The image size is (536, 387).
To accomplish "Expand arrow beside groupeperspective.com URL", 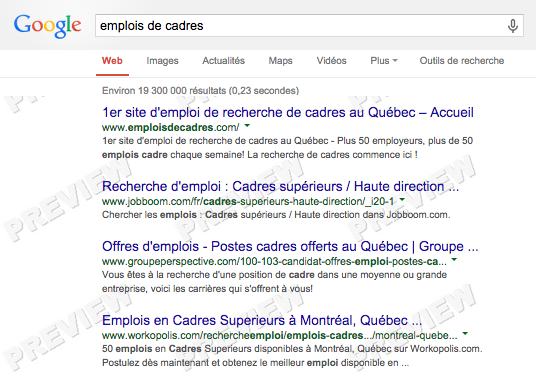I will pos(454,260).
